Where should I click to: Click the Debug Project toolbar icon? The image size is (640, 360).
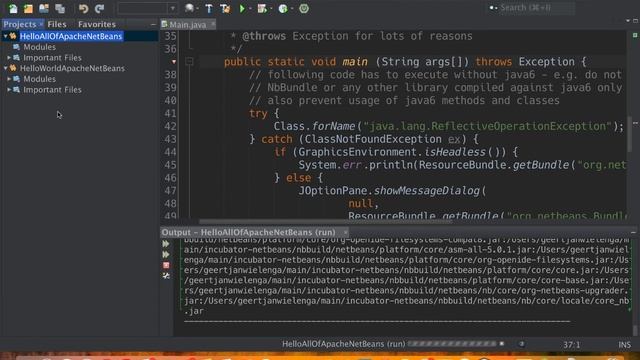coord(262,8)
